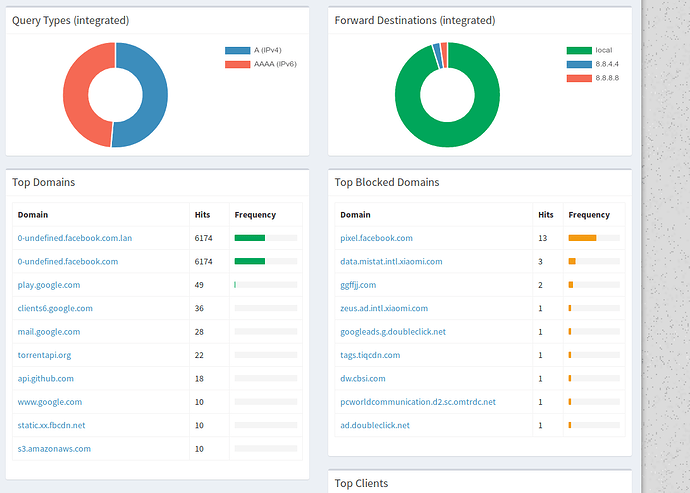Image resolution: width=690 pixels, height=493 pixels.
Task: Open the 0-undefined.facebook.com.lan domain link
Action: click(75, 238)
